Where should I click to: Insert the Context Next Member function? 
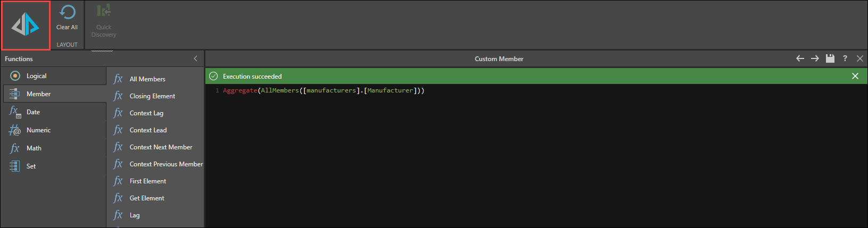click(x=161, y=147)
